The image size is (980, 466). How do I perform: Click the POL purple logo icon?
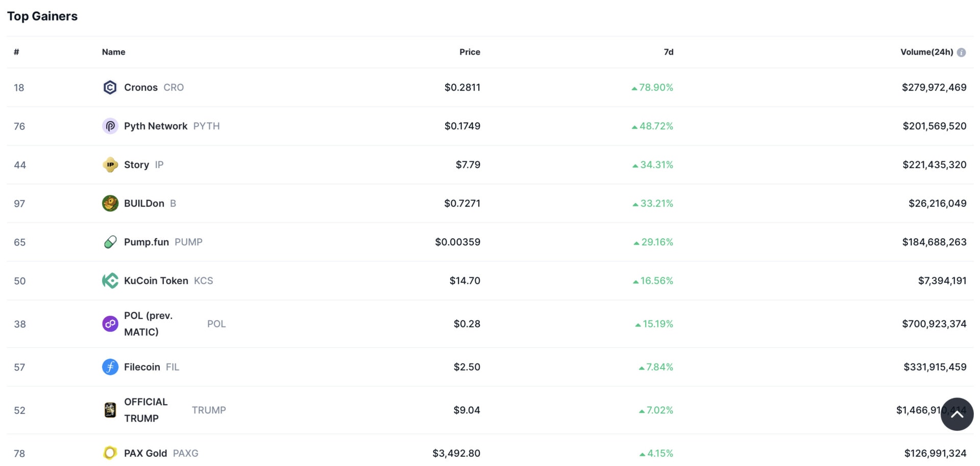110,324
